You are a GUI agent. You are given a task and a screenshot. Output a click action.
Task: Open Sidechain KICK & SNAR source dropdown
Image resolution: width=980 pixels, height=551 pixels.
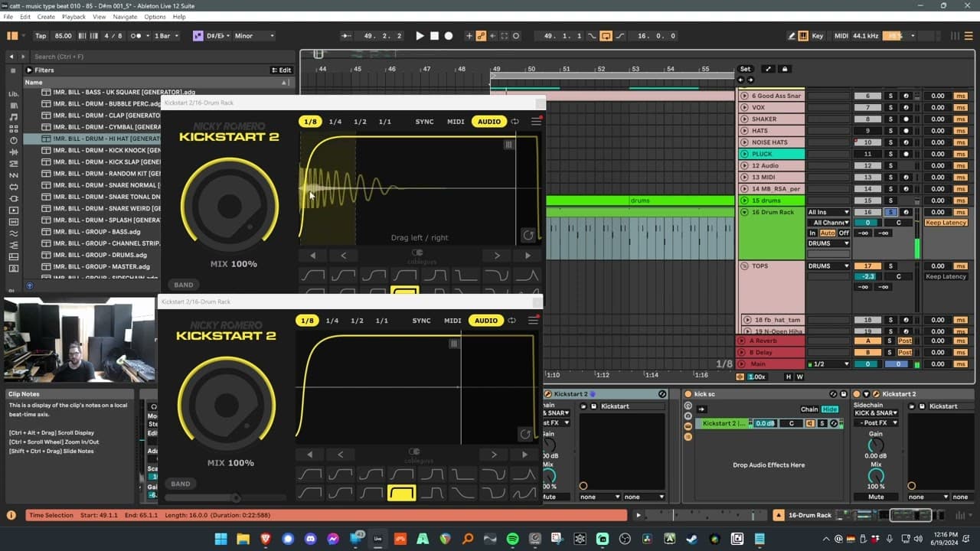[876, 413]
